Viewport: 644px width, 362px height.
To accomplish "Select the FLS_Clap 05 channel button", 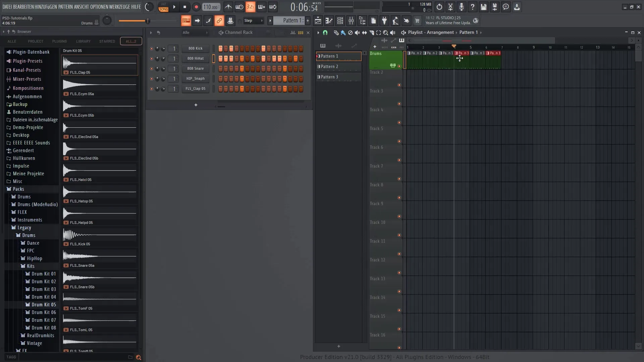I will pos(195,89).
